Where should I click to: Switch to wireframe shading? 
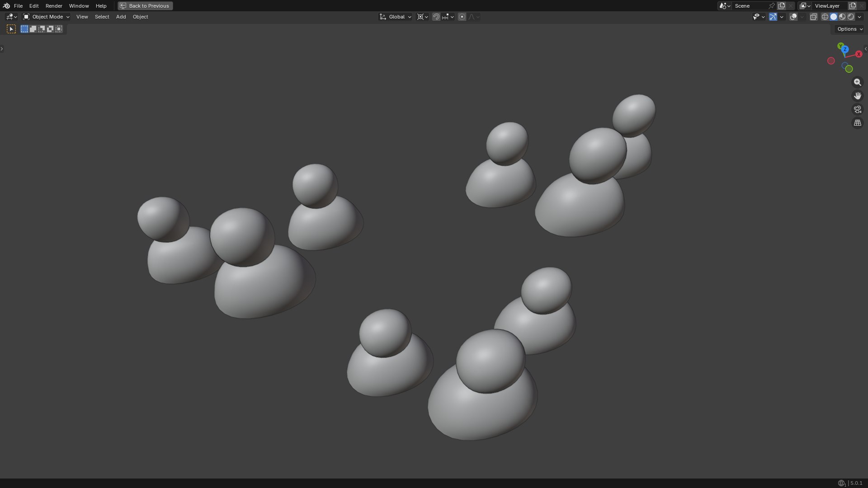coord(825,17)
